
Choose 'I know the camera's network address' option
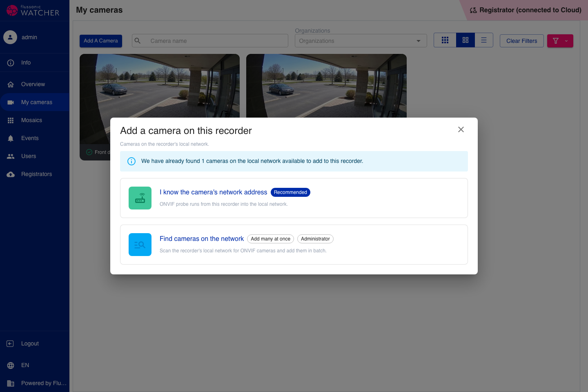tap(294, 198)
